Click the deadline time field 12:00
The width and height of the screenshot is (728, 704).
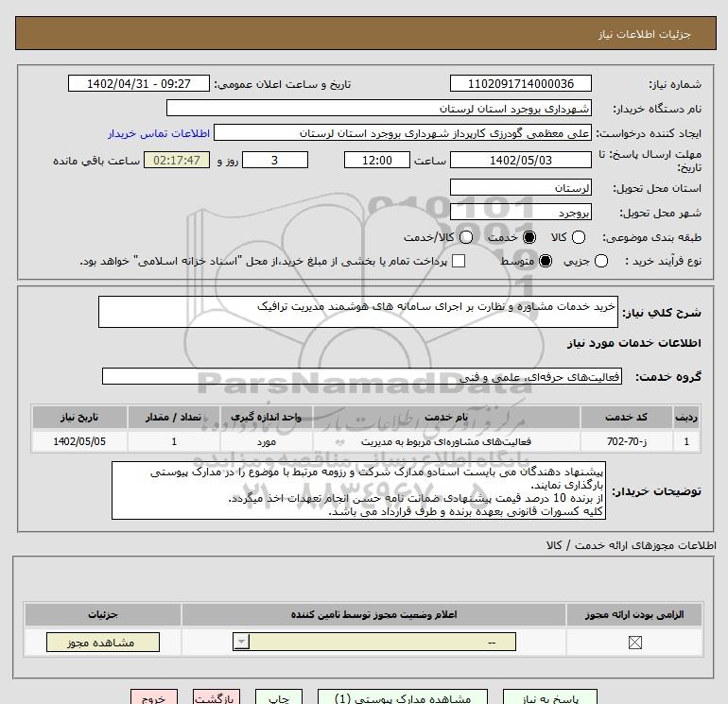(377, 160)
